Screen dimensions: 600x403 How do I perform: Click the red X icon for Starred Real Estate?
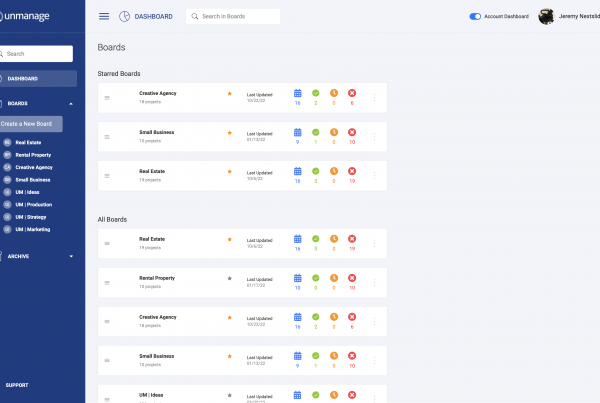pyautogui.click(x=352, y=171)
